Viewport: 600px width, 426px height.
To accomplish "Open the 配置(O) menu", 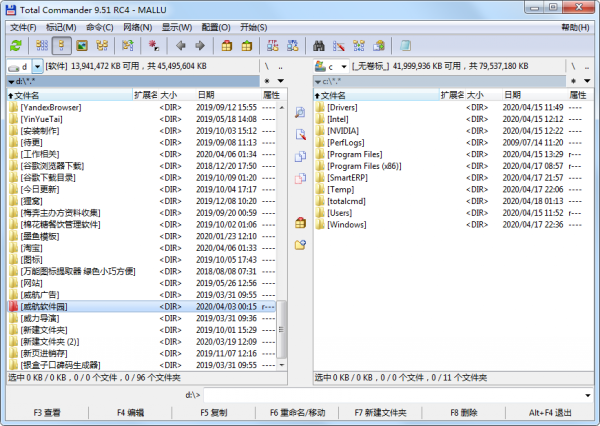I will click(x=216, y=28).
